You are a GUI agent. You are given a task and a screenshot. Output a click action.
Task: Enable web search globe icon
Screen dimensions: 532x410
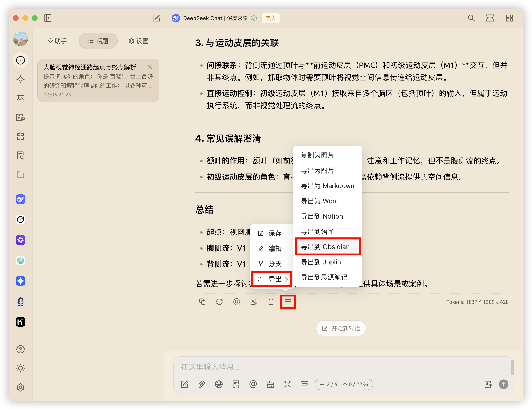219,384
